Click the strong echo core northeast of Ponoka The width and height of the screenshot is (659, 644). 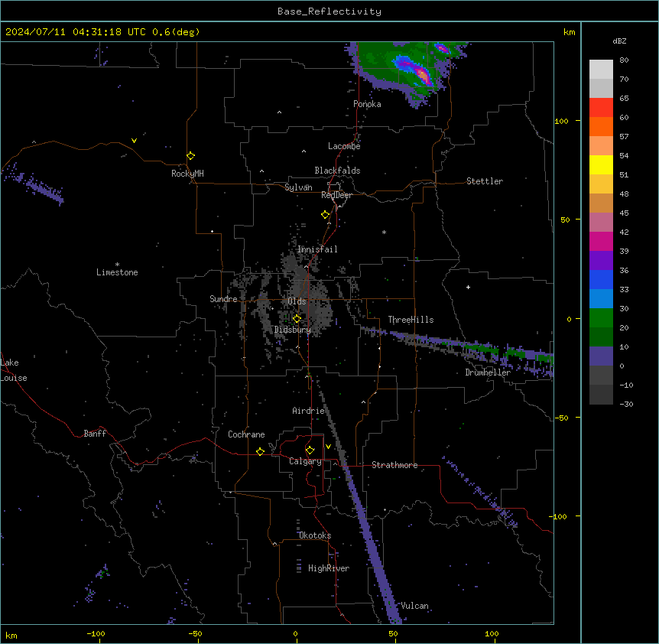tap(424, 76)
